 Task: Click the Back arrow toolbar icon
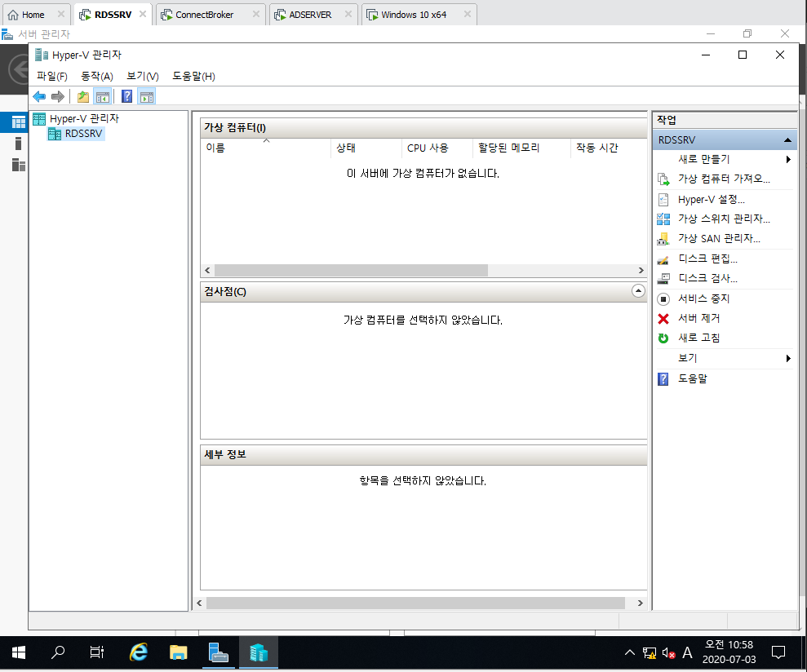click(x=39, y=96)
